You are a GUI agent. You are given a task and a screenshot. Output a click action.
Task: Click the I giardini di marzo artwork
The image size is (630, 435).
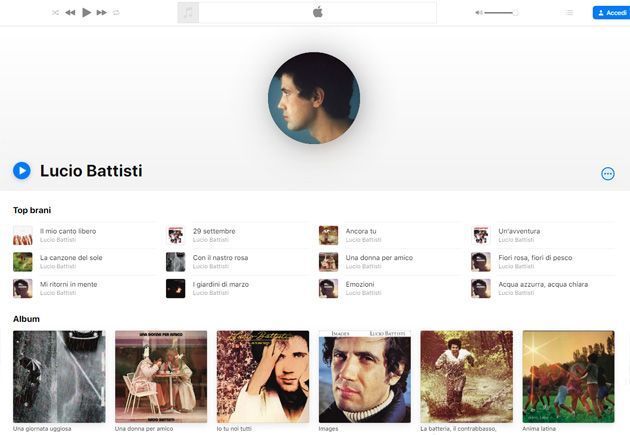click(175, 288)
